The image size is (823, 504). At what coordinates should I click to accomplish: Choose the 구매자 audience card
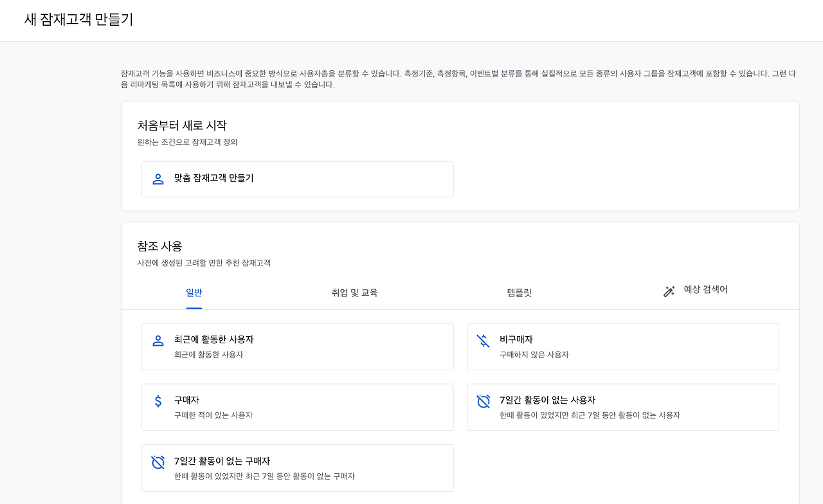[297, 406]
